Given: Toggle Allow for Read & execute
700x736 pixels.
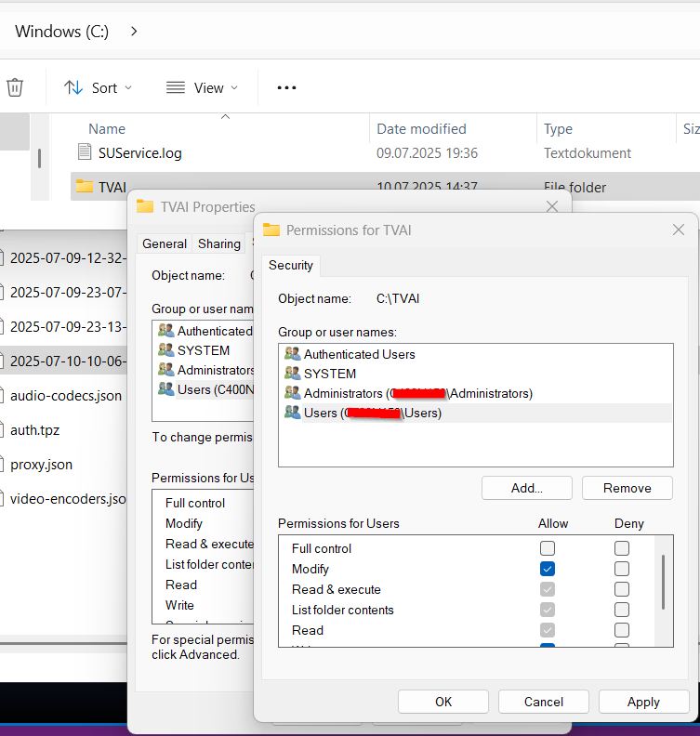Looking at the screenshot, I should click(x=548, y=589).
